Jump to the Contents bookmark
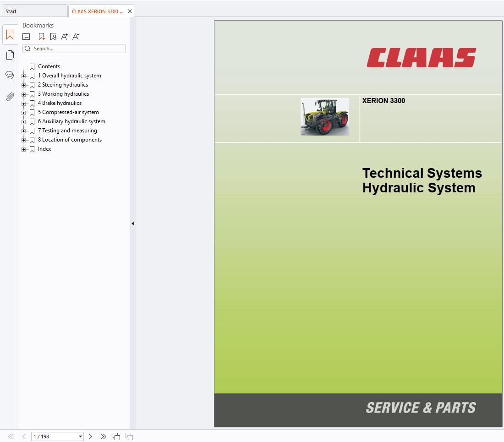Screen dimensions: 504x442 (49, 66)
